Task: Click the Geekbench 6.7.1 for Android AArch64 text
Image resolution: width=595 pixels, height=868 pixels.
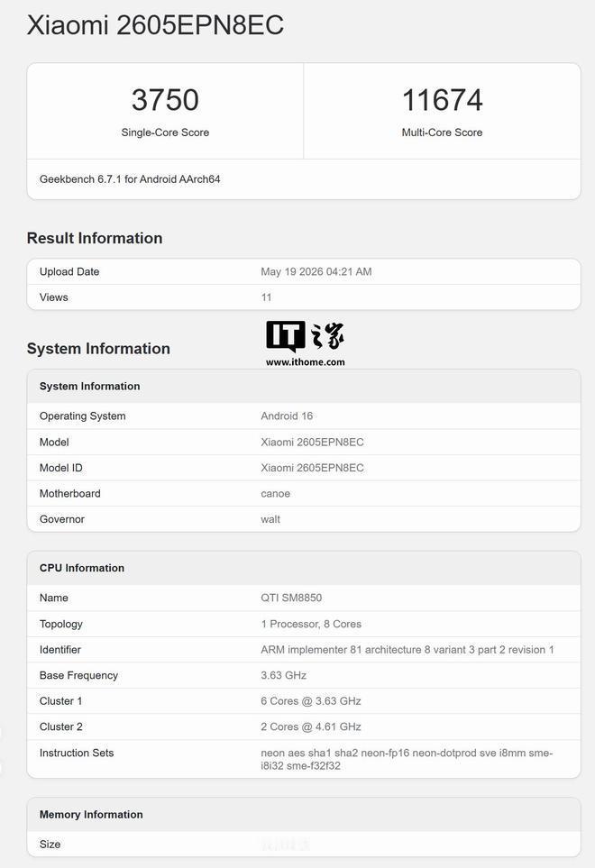Action: [x=130, y=179]
